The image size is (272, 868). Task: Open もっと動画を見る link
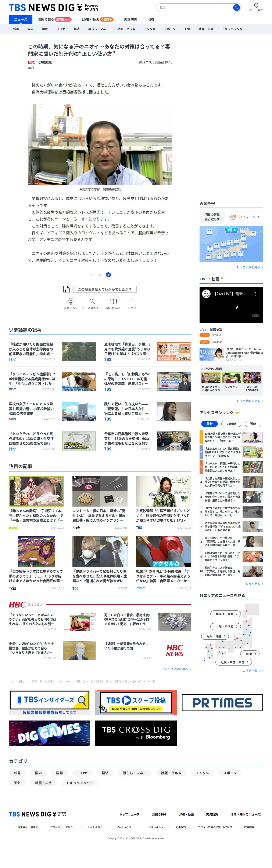pyautogui.click(x=249, y=401)
